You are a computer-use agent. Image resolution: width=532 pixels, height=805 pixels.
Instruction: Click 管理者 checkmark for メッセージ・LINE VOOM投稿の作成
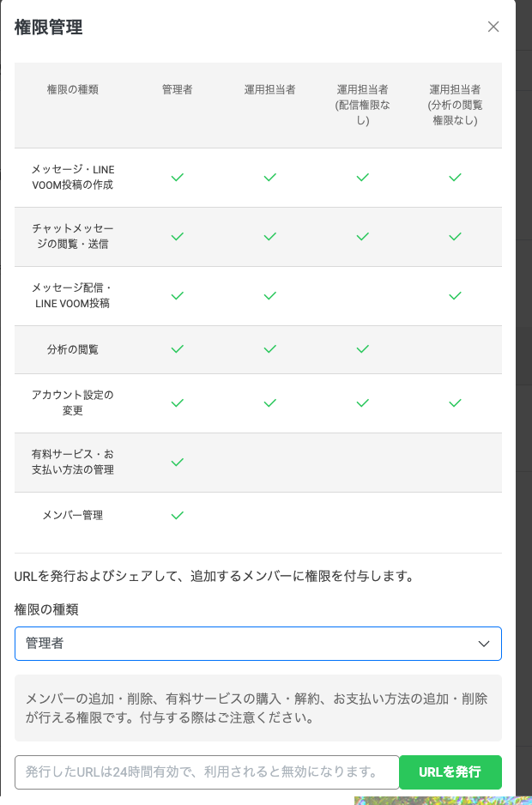pyautogui.click(x=177, y=178)
